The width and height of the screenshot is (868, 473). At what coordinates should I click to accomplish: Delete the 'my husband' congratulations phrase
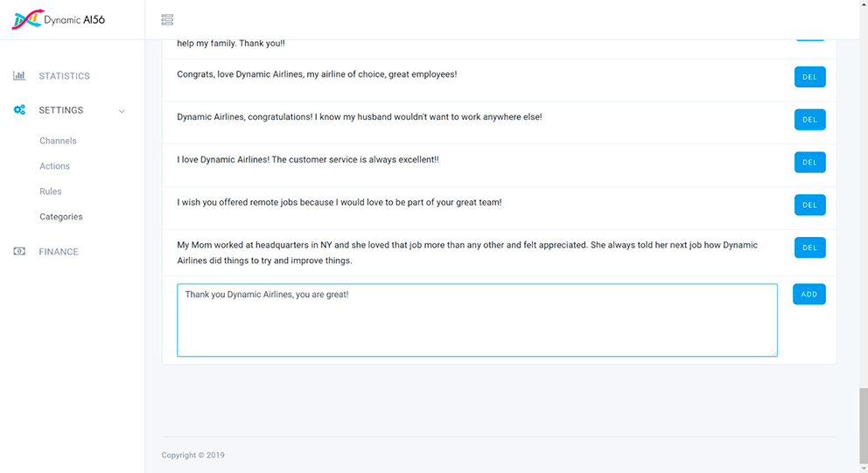tap(809, 120)
